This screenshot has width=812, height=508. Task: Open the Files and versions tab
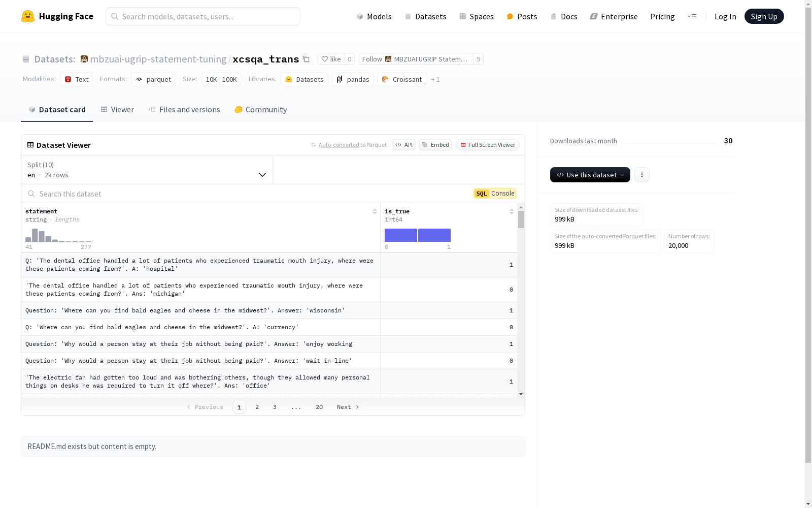pos(184,110)
